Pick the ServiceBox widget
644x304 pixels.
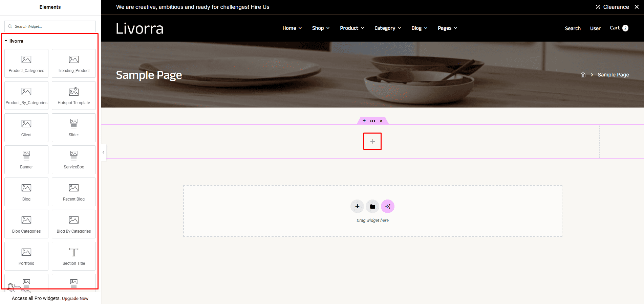coord(74,160)
